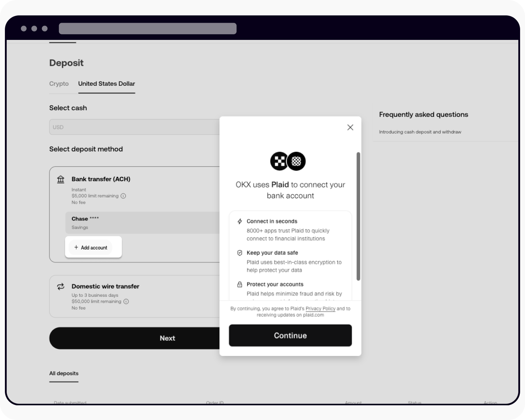The image size is (525, 420).
Task: Click 'Up to 3 business days' text
Action: [x=95, y=295]
